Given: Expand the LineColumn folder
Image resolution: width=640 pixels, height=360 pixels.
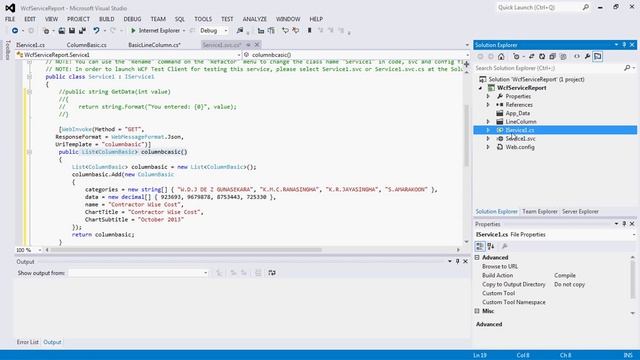Looking at the screenshot, I should coord(488,122).
